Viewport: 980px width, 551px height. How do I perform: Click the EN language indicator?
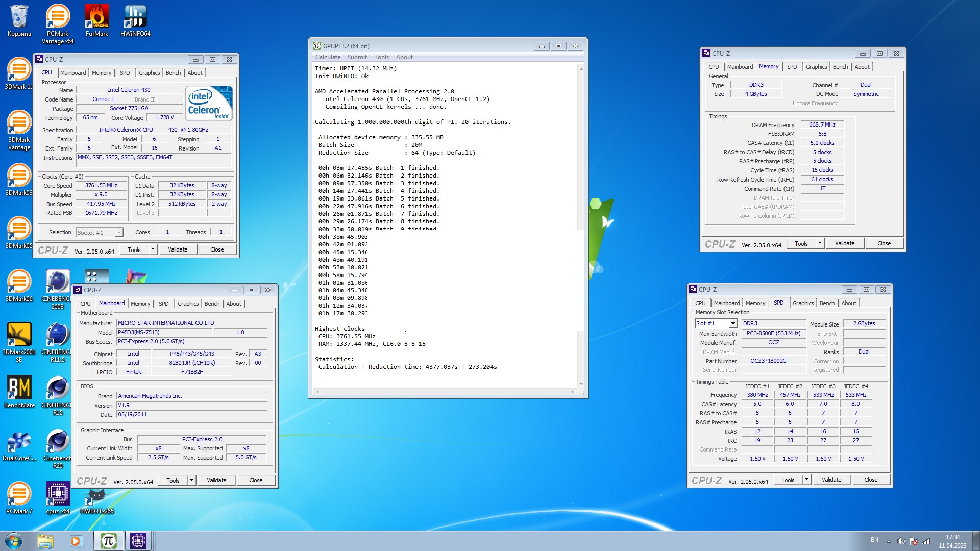click(874, 540)
